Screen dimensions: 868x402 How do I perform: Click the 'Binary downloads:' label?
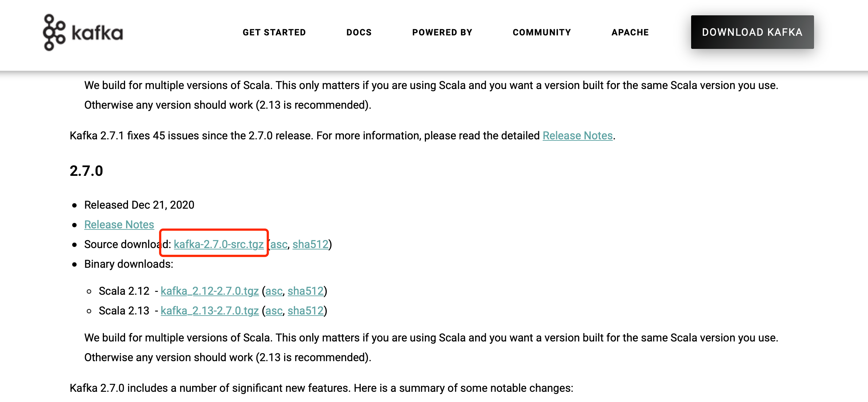pos(129,264)
